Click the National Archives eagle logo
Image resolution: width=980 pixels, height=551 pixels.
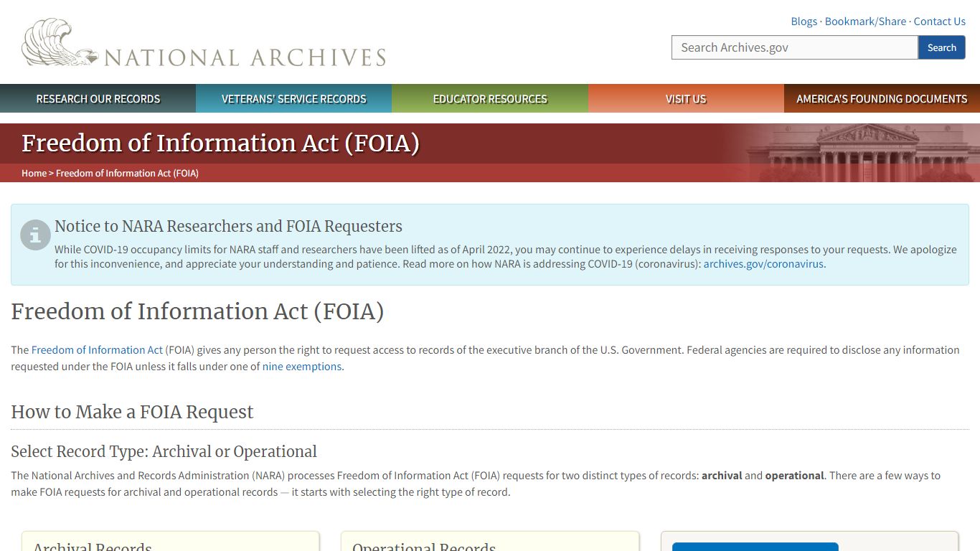(60, 43)
